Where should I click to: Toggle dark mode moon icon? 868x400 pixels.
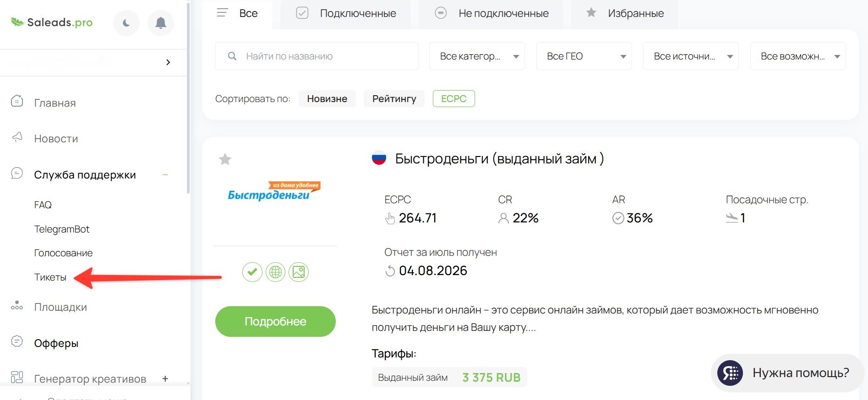126,23
